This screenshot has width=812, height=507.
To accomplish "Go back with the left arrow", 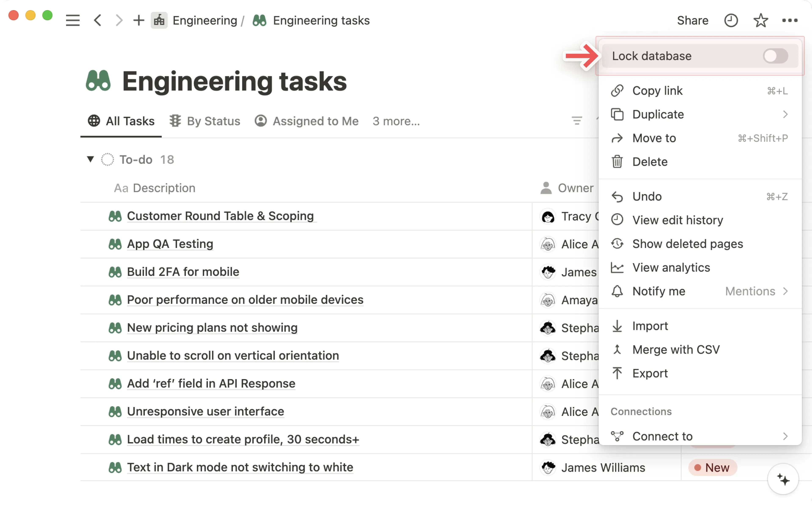I will click(x=98, y=20).
